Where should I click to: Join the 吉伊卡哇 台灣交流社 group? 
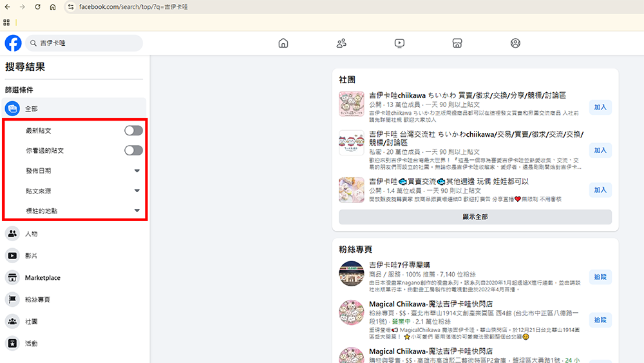coord(600,150)
